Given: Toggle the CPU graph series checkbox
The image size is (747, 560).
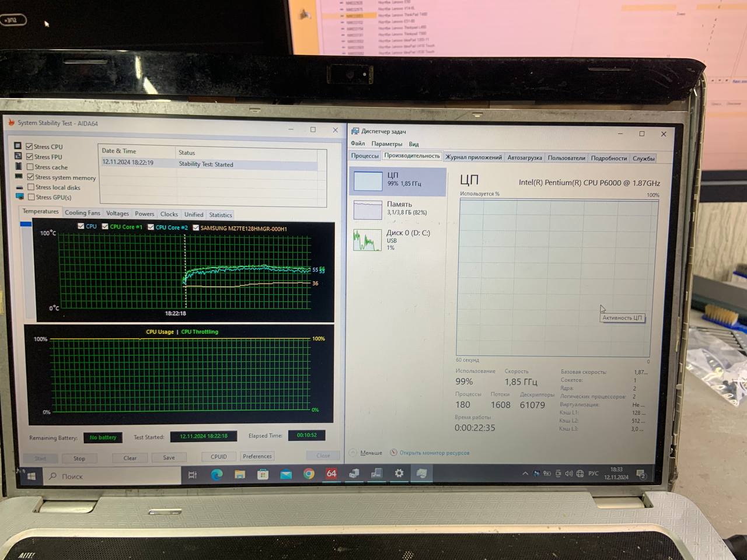Looking at the screenshot, I should [81, 226].
